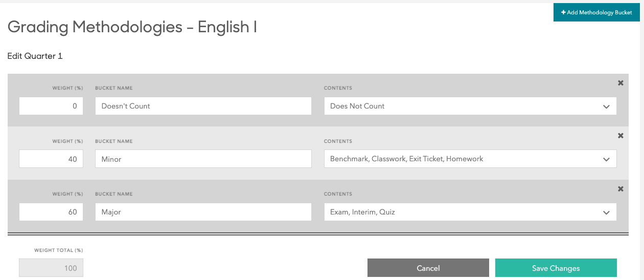Screen dimensions: 644x280
Task: Click the weight field showing 40
Action: click(x=51, y=159)
